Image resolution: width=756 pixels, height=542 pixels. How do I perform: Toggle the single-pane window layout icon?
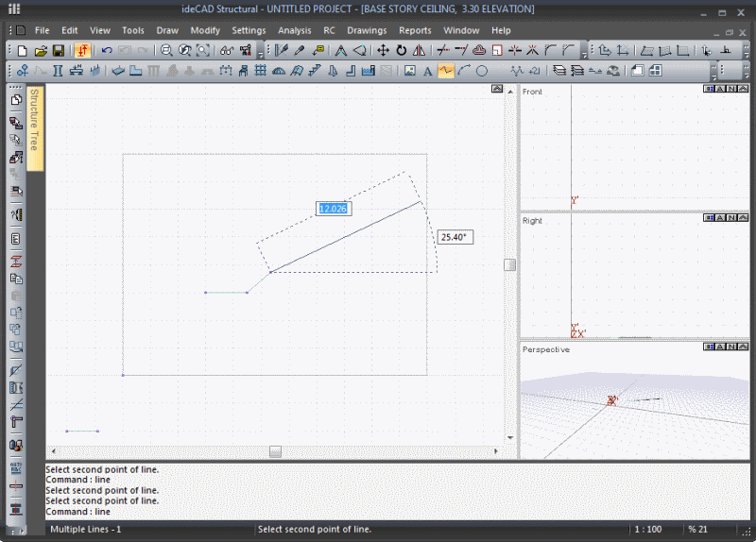tap(637, 72)
